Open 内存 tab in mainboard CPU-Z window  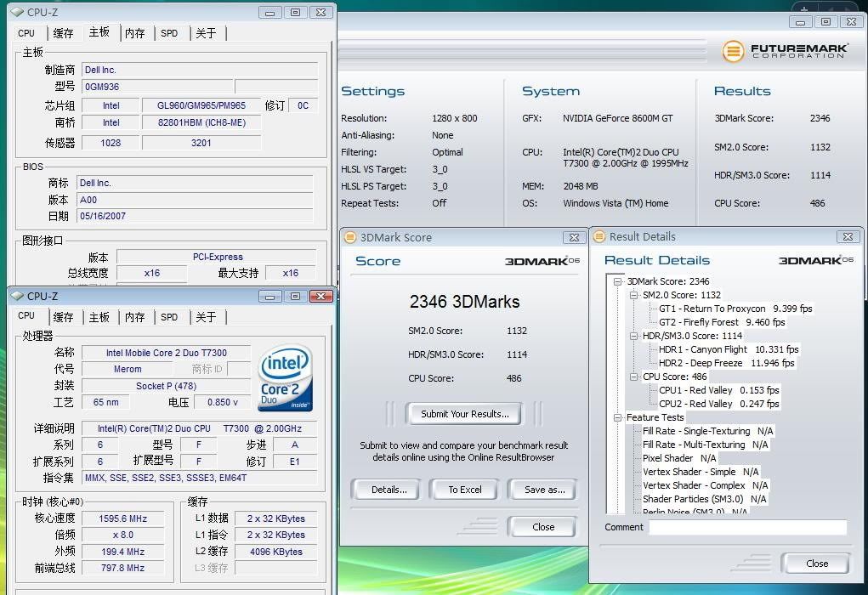click(134, 33)
